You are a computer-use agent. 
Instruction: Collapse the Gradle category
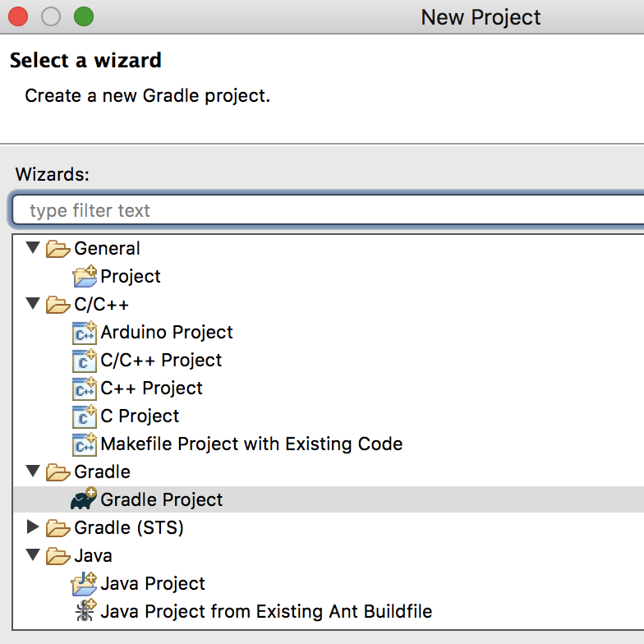point(33,471)
